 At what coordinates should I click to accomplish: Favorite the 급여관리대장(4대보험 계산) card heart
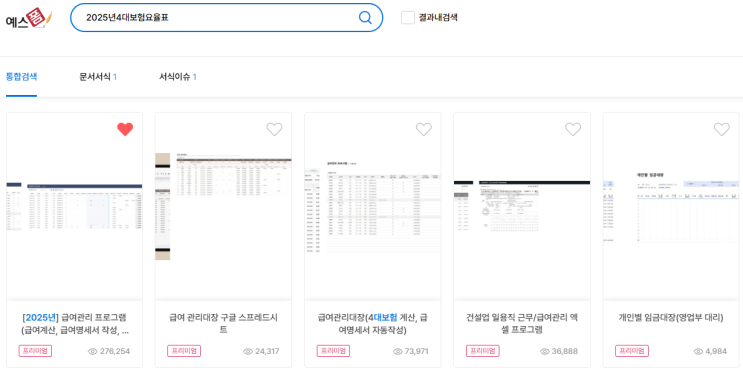coord(424,129)
